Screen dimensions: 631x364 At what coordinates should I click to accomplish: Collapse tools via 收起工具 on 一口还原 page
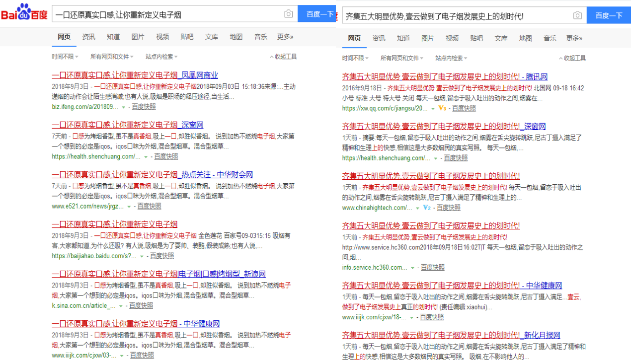(x=283, y=57)
